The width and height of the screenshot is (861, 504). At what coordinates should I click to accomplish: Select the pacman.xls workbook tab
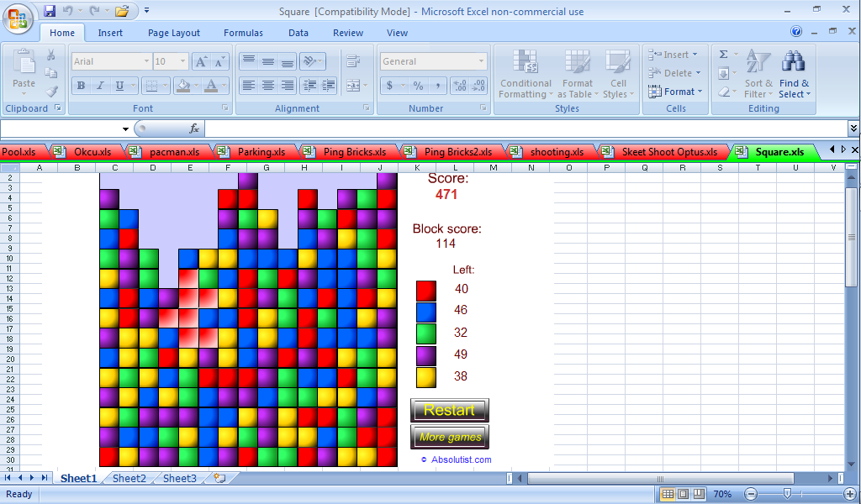pos(174,152)
